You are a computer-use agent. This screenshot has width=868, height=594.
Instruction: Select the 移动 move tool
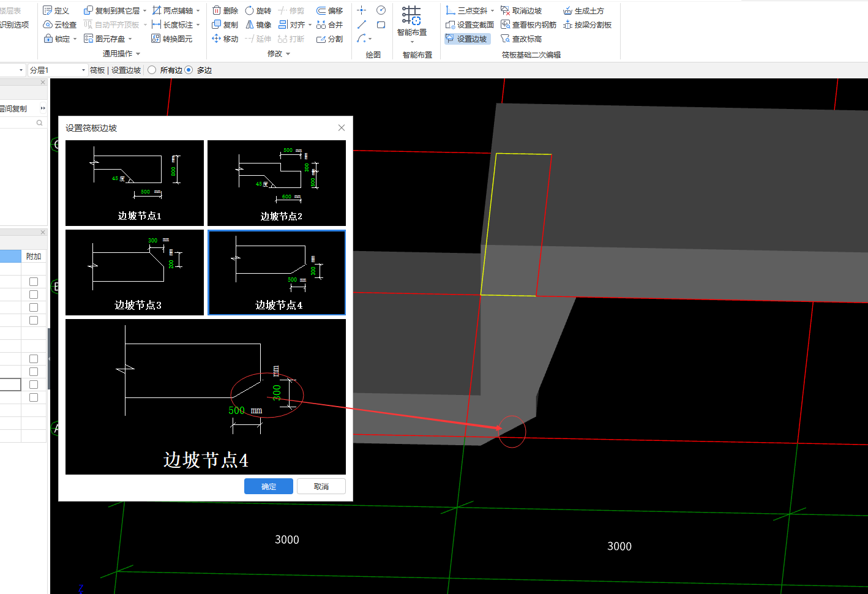click(x=225, y=39)
